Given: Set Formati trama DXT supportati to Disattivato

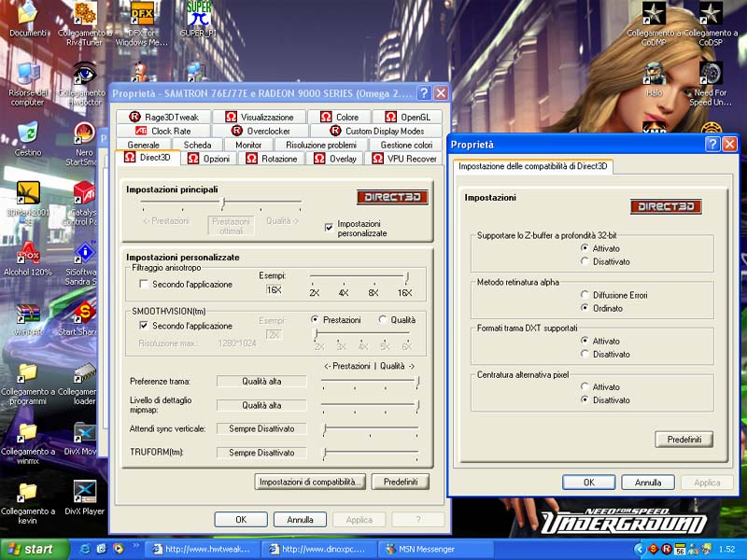Looking at the screenshot, I should (585, 354).
